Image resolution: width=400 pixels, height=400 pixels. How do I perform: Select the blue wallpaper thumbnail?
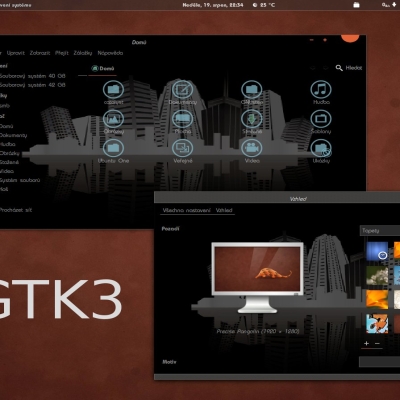(377, 251)
